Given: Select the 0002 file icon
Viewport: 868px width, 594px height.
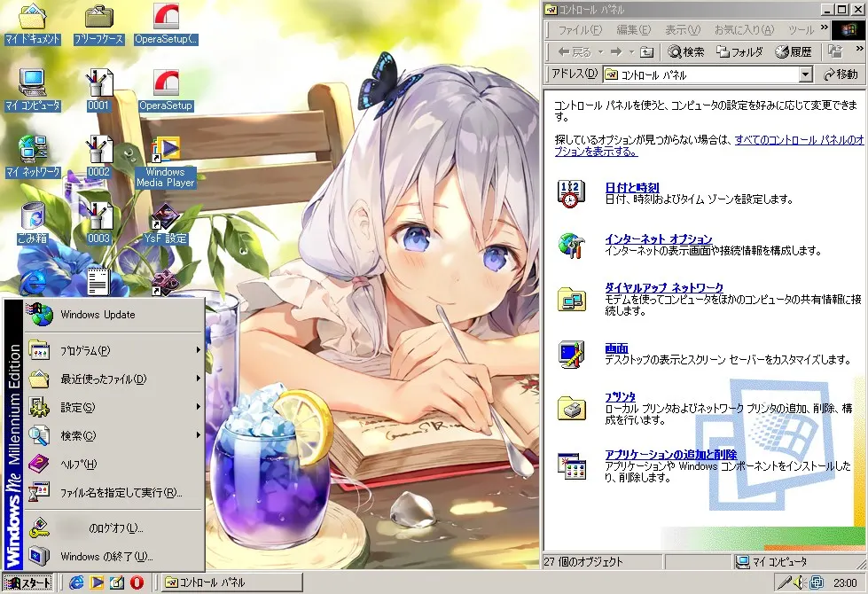Looking at the screenshot, I should (98, 157).
